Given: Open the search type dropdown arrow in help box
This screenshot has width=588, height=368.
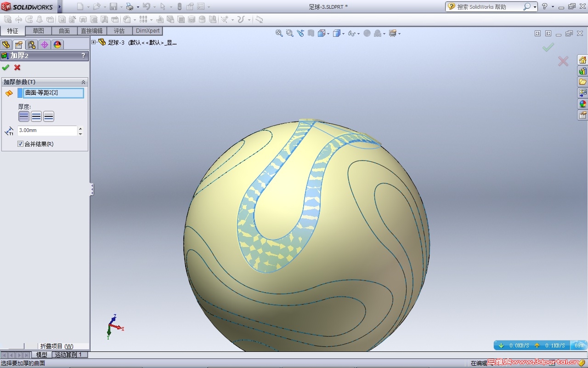Looking at the screenshot, I should [535, 7].
